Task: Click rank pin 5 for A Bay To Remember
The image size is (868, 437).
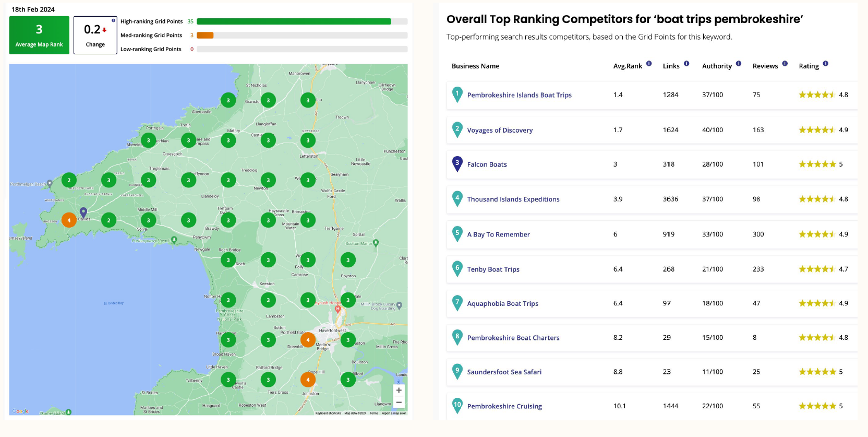Action: tap(457, 234)
